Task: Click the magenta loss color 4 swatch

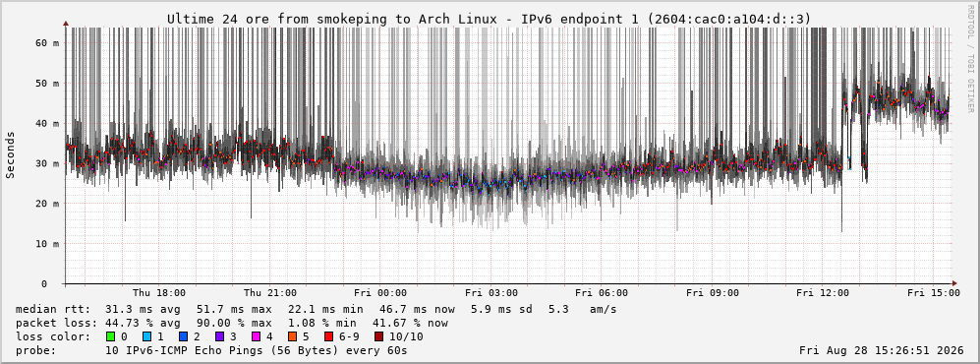Action: coord(256,336)
